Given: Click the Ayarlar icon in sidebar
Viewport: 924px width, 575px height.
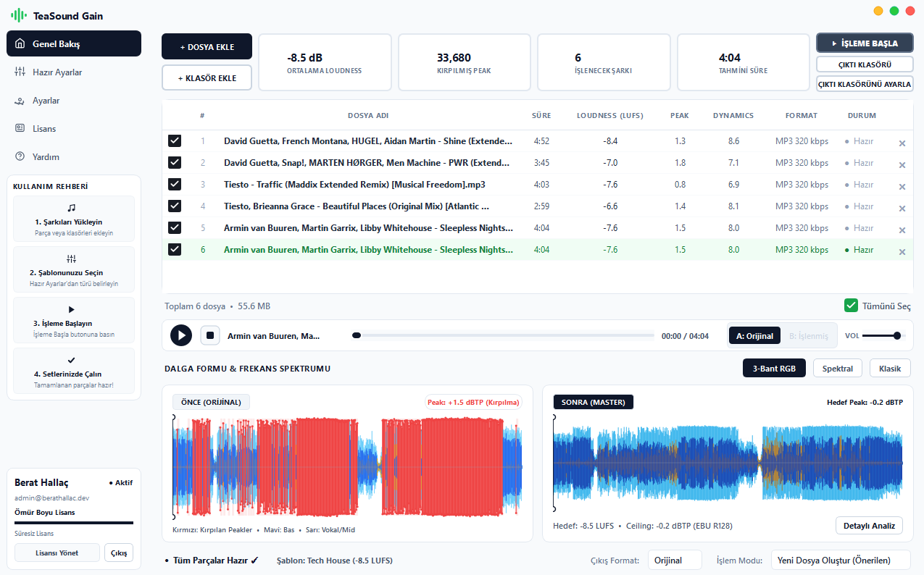Looking at the screenshot, I should [x=20, y=101].
